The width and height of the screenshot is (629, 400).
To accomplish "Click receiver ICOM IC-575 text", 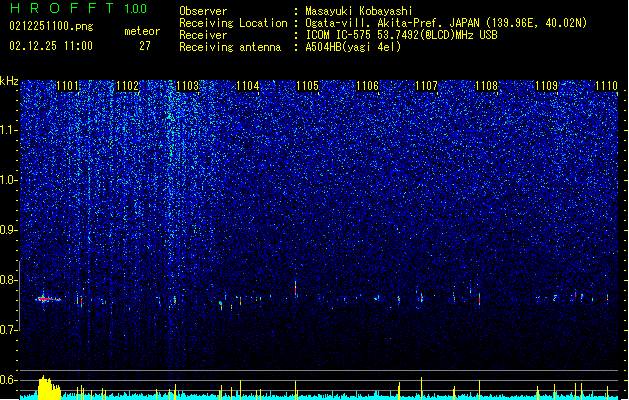I will (402, 35).
